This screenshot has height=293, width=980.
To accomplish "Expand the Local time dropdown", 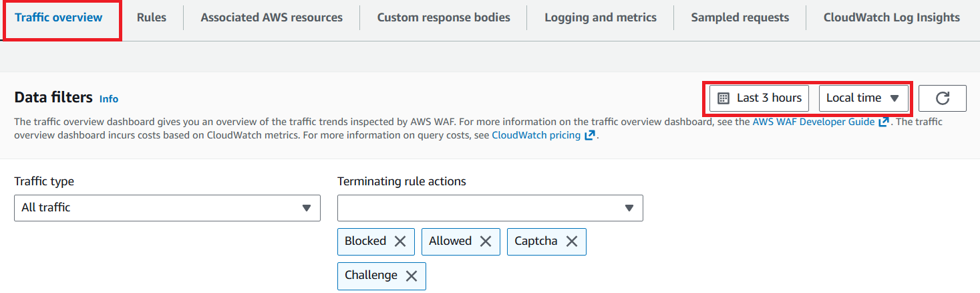I will 863,98.
